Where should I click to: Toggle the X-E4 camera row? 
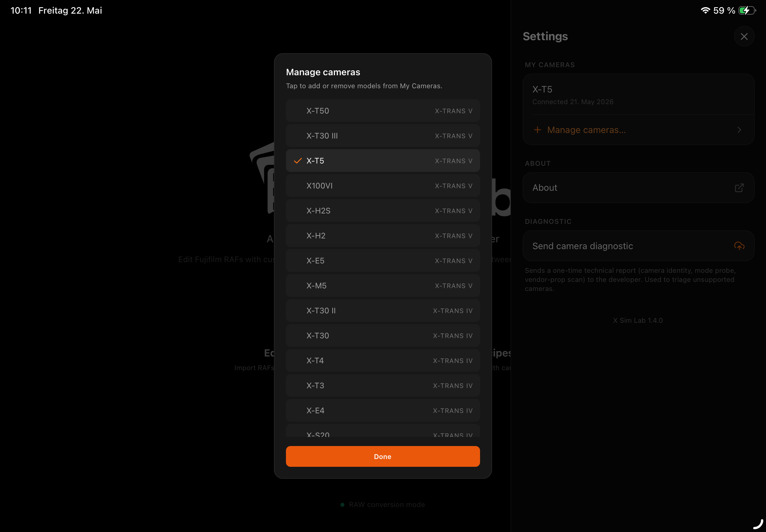(x=383, y=411)
